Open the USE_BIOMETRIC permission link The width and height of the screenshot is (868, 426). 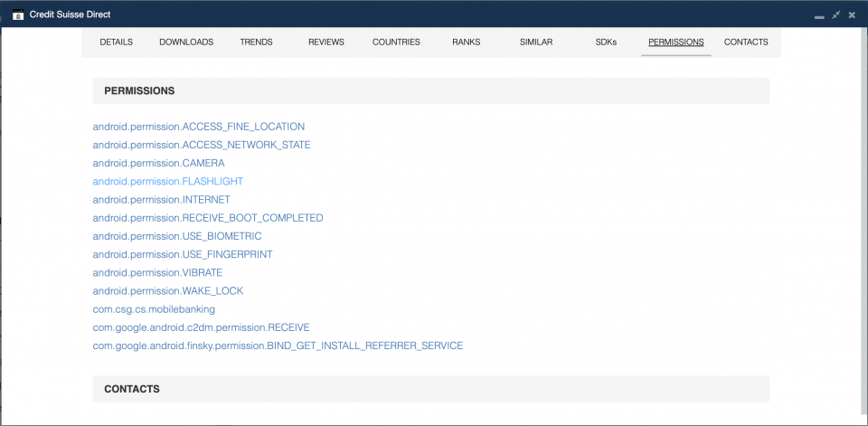click(177, 237)
